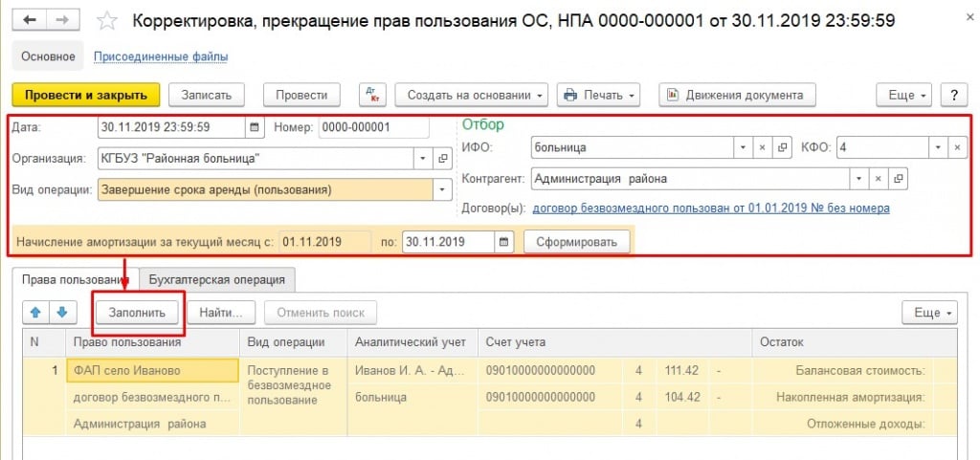Open the Дт/Кт postings icon button
Screen dimensions: 980x460
coord(372,95)
